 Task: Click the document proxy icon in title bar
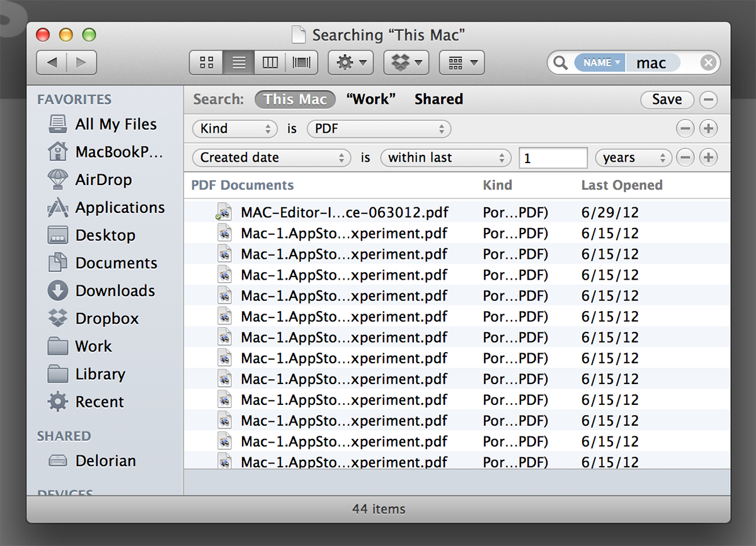click(299, 35)
